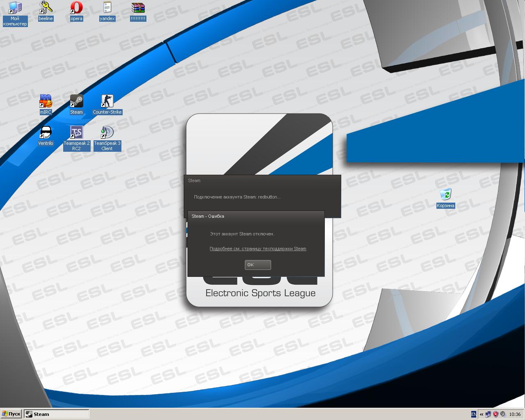
Task: Click the Steam login window title bar
Action: tap(262, 180)
